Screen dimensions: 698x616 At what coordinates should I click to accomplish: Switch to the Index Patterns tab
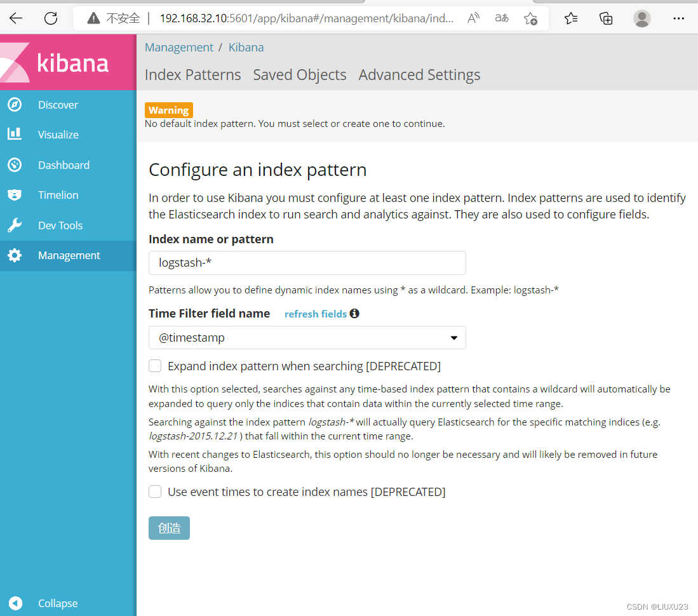(192, 75)
